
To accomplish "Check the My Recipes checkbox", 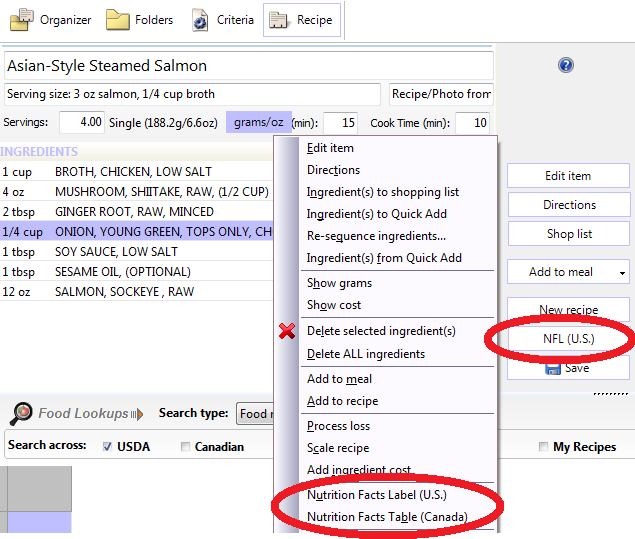I will [x=543, y=447].
